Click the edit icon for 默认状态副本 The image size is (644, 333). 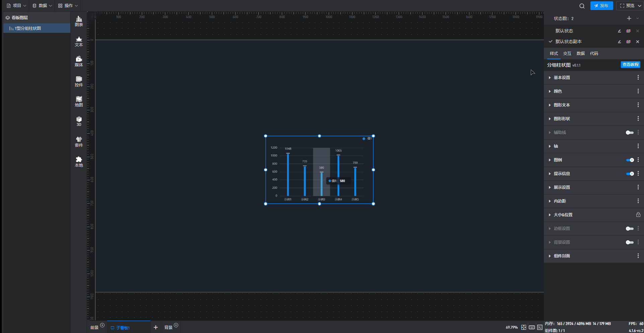tap(619, 41)
